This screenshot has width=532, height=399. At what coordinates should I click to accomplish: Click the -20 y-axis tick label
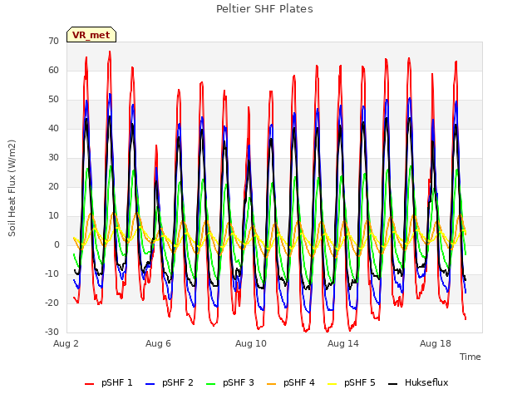pos(52,303)
